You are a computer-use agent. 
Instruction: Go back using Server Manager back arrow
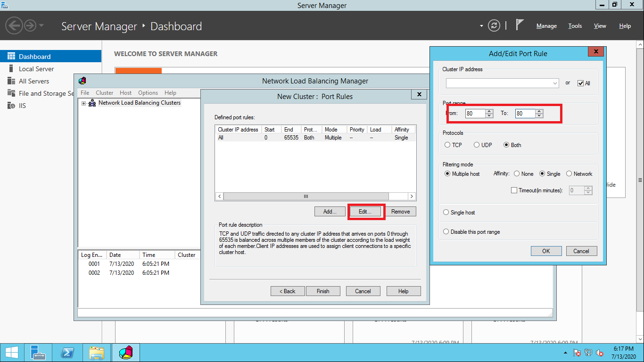coord(15,25)
